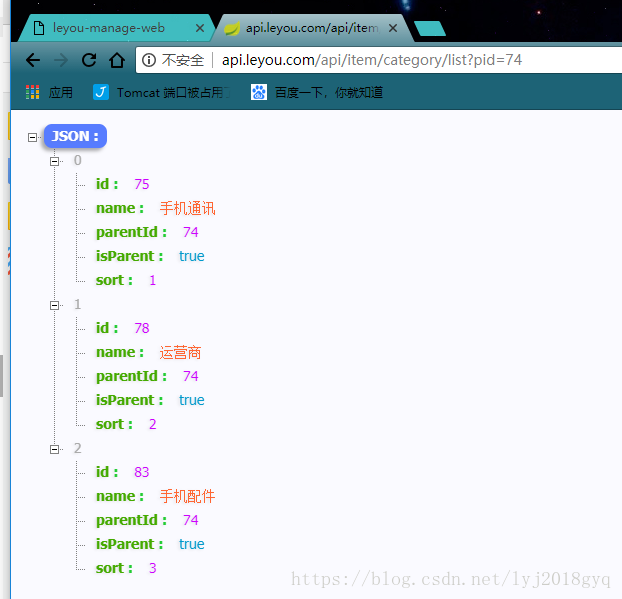Select the api.leyou.com/api/item tab
Image resolution: width=622 pixels, height=599 pixels.
tap(311, 28)
